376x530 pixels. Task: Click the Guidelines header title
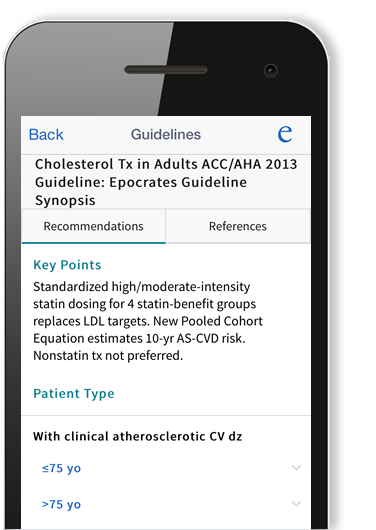pyautogui.click(x=166, y=135)
